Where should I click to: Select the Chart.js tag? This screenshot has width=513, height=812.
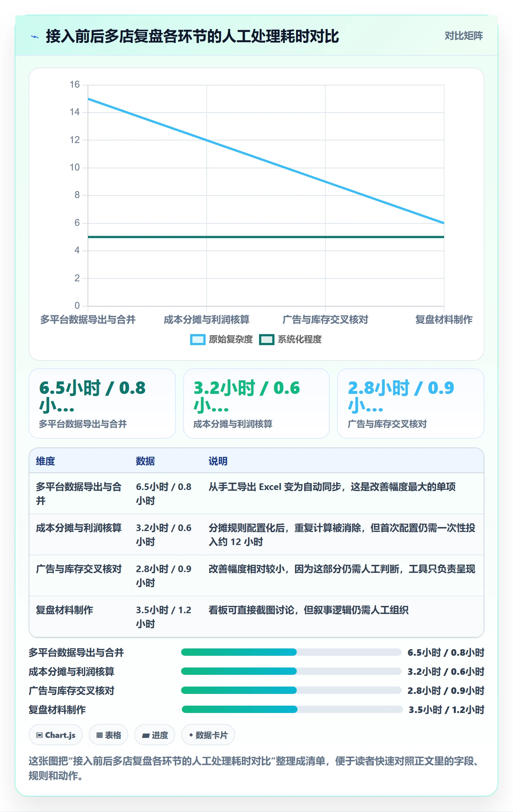[56, 735]
